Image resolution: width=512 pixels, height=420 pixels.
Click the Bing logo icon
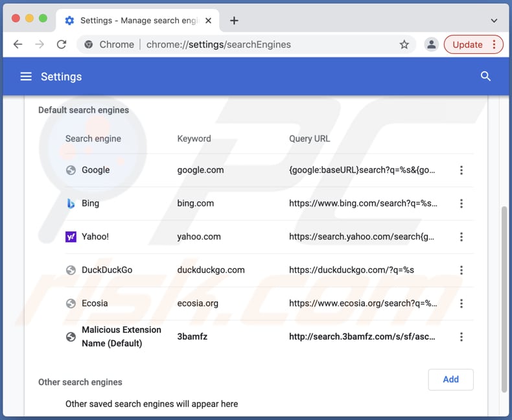coord(71,204)
